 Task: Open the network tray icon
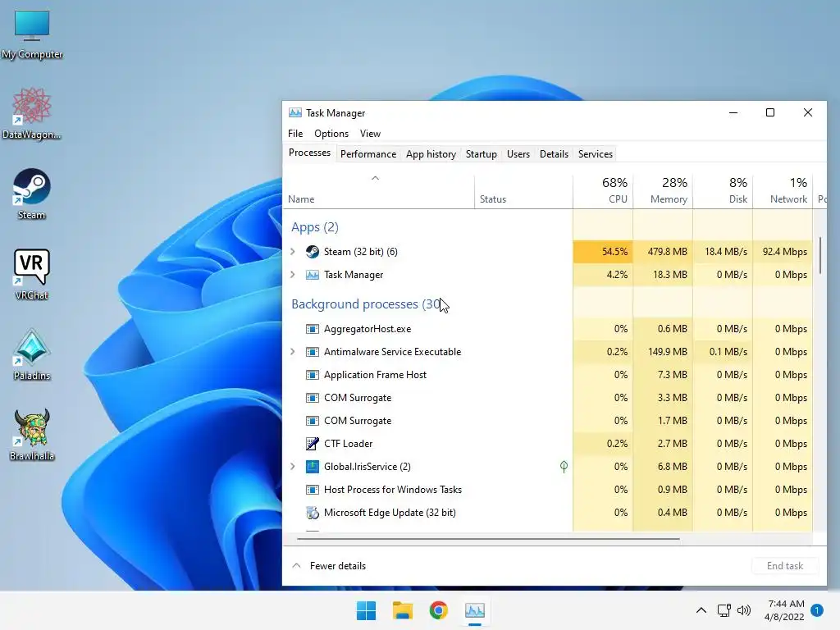click(x=724, y=610)
